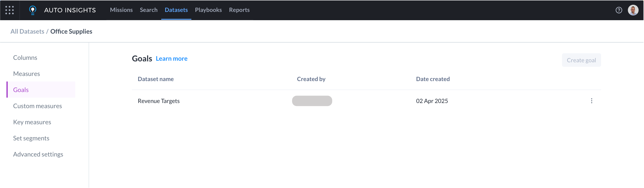
Task: Open the Reports tab
Action: click(x=239, y=10)
